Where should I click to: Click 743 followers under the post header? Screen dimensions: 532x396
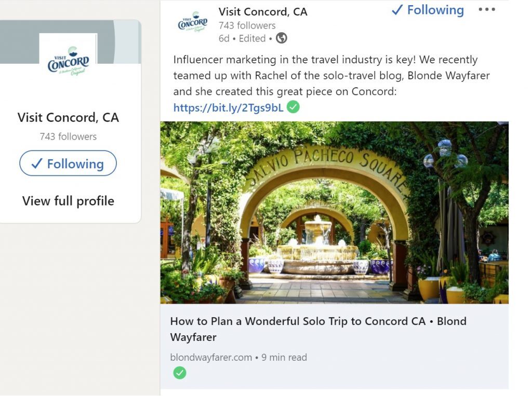247,25
